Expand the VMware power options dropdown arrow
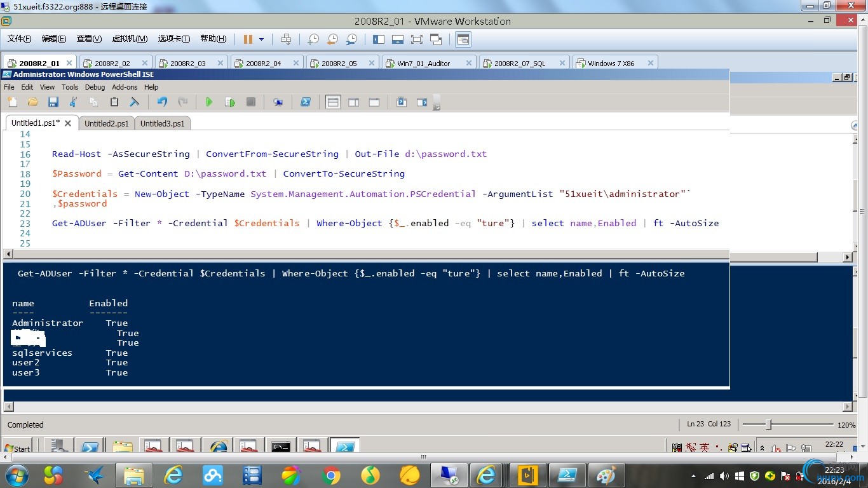868x488 pixels. point(261,39)
